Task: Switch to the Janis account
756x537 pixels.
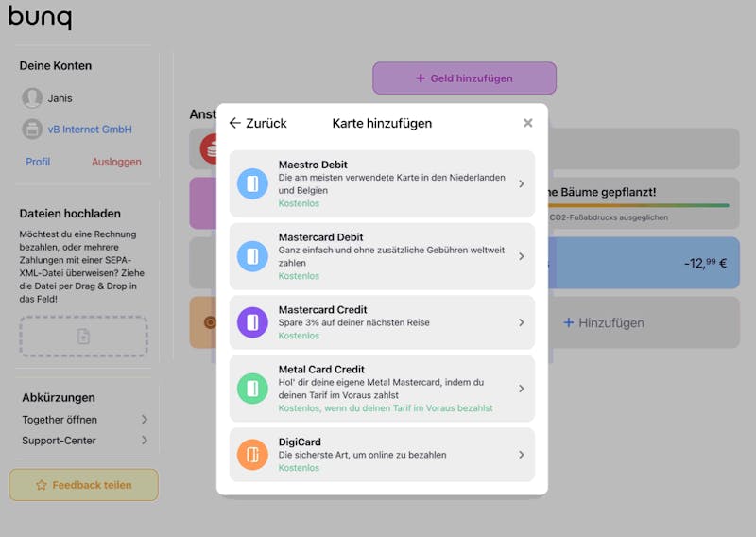Action: (x=60, y=98)
